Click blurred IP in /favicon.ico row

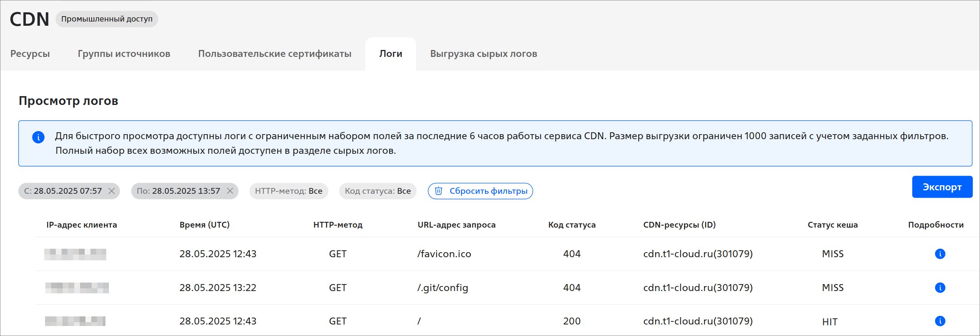pyautogui.click(x=75, y=254)
